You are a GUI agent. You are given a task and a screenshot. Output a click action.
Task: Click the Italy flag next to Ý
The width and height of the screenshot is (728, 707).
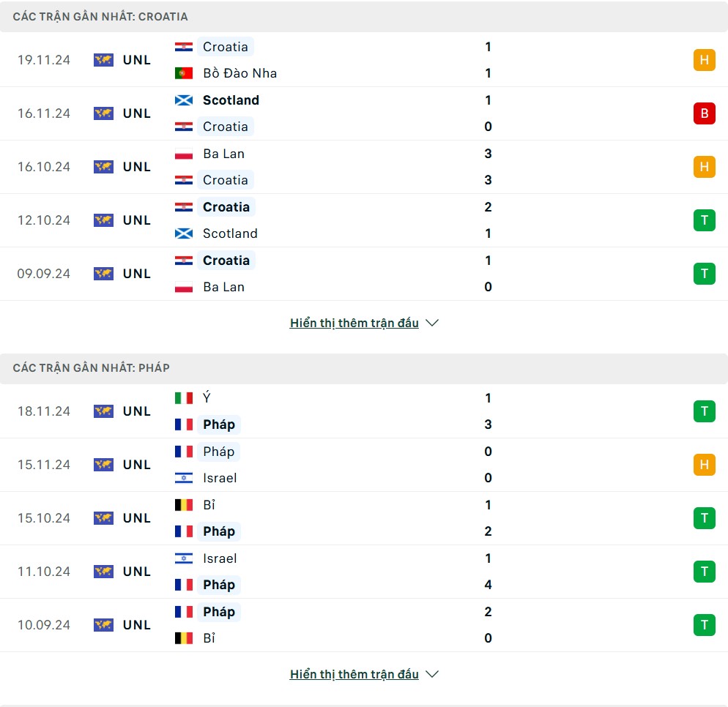(184, 398)
